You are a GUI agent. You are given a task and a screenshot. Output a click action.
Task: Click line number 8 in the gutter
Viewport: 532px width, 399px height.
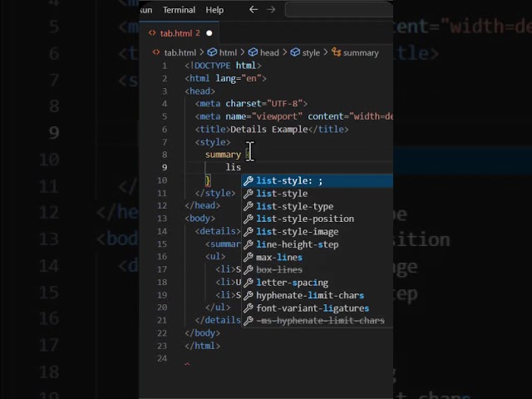165,155
